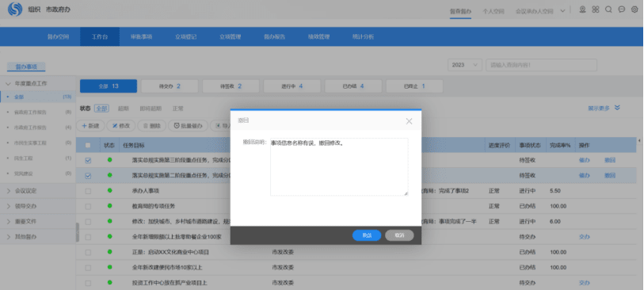
Task: Click the small arrow at table's right edge
Action: pyautogui.click(x=640, y=141)
